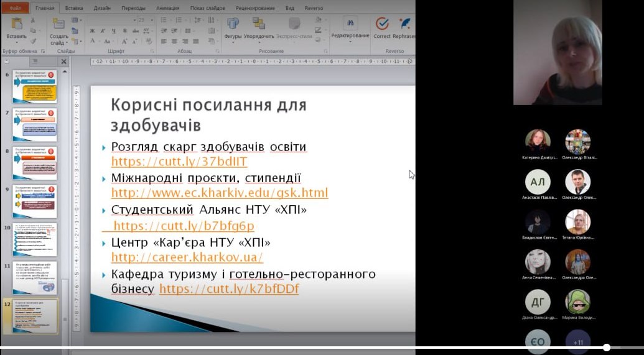Viewport: 644px width, 355px height.
Task: Open the Буфер обмена dialog launcher
Action: point(43,51)
